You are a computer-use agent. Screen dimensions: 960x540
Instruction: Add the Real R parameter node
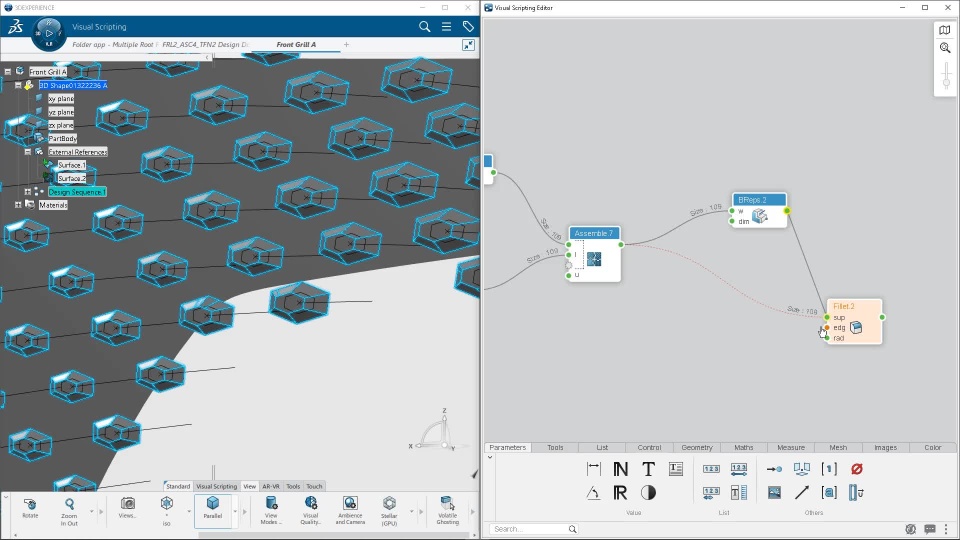620,493
